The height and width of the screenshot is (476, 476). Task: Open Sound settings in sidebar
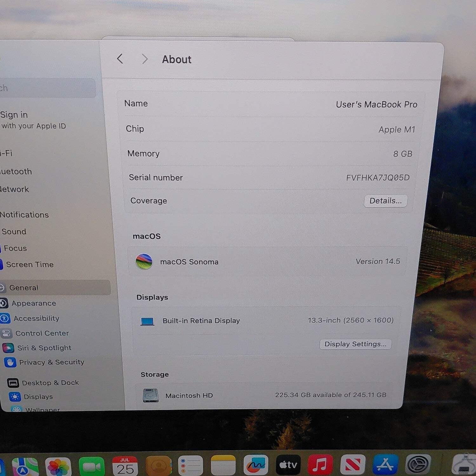coord(14,232)
